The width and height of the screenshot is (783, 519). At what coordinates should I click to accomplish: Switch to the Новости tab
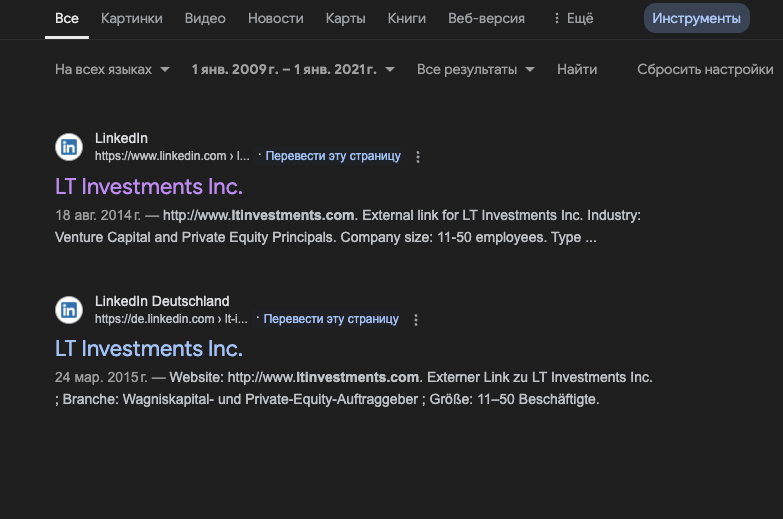(x=276, y=18)
